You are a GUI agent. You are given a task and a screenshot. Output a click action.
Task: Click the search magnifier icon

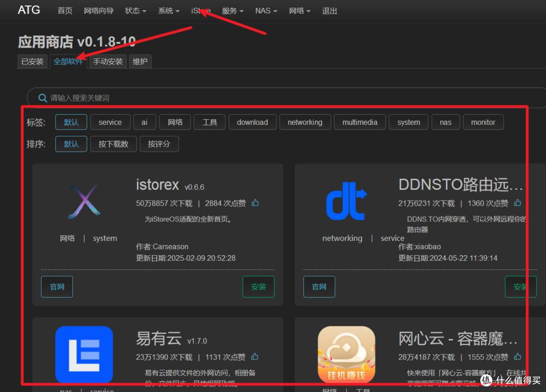pyautogui.click(x=42, y=98)
